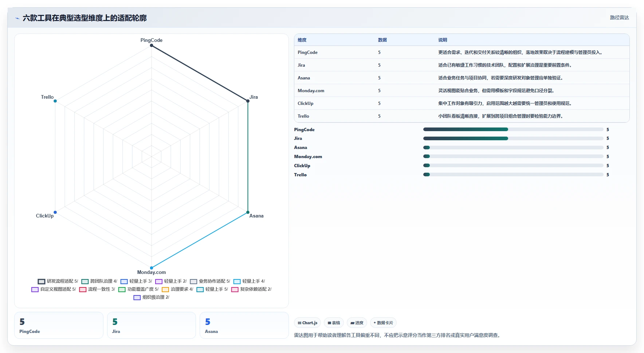
Task: Click the description starting 更适合需求、迭代和交付
Action: (521, 52)
